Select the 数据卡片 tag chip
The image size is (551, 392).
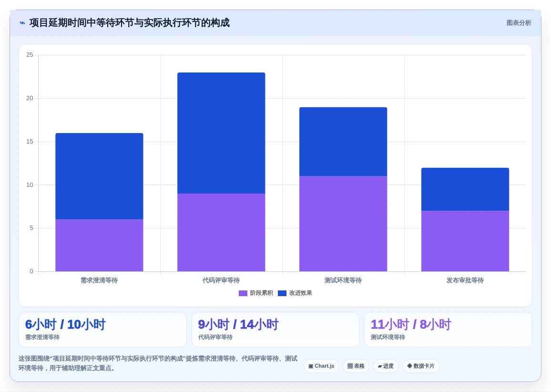(x=420, y=366)
